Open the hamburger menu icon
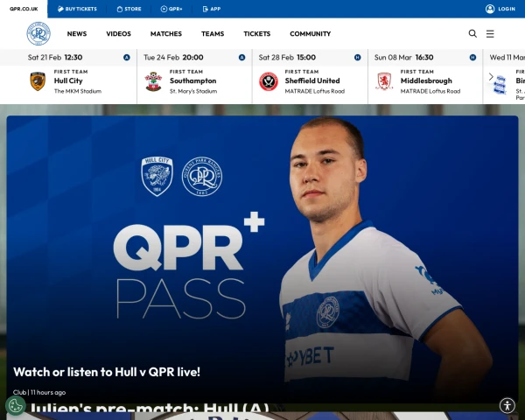The width and height of the screenshot is (525, 420). coord(490,34)
